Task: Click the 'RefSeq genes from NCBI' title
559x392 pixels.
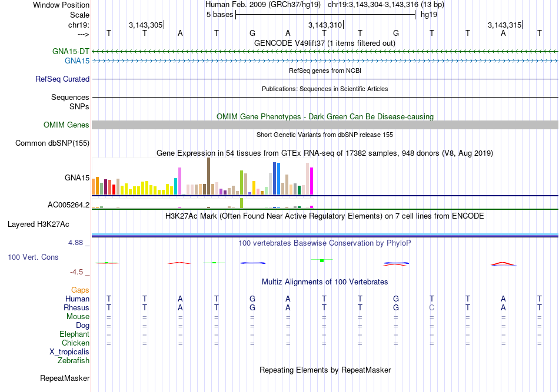Action: (x=325, y=71)
